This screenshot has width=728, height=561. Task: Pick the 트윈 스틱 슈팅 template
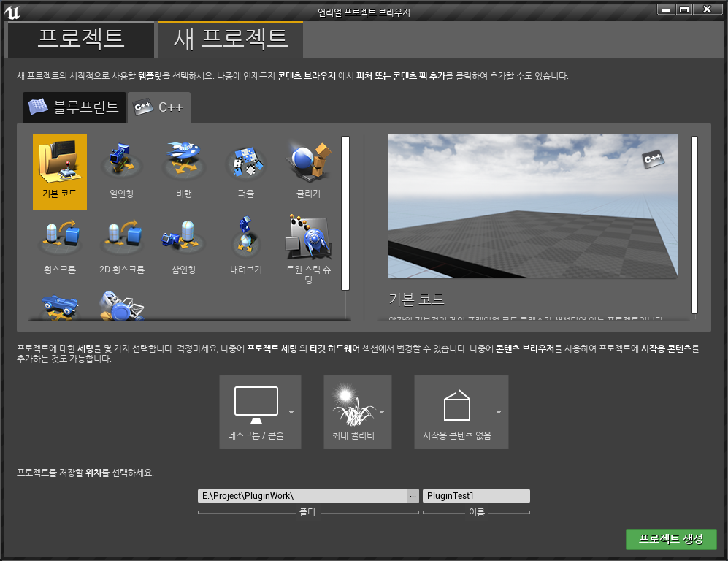click(x=308, y=249)
